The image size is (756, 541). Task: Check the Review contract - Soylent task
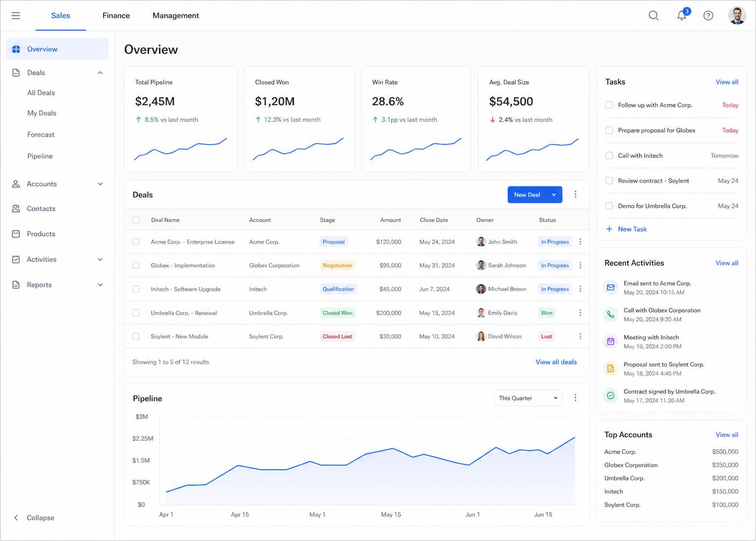click(609, 181)
